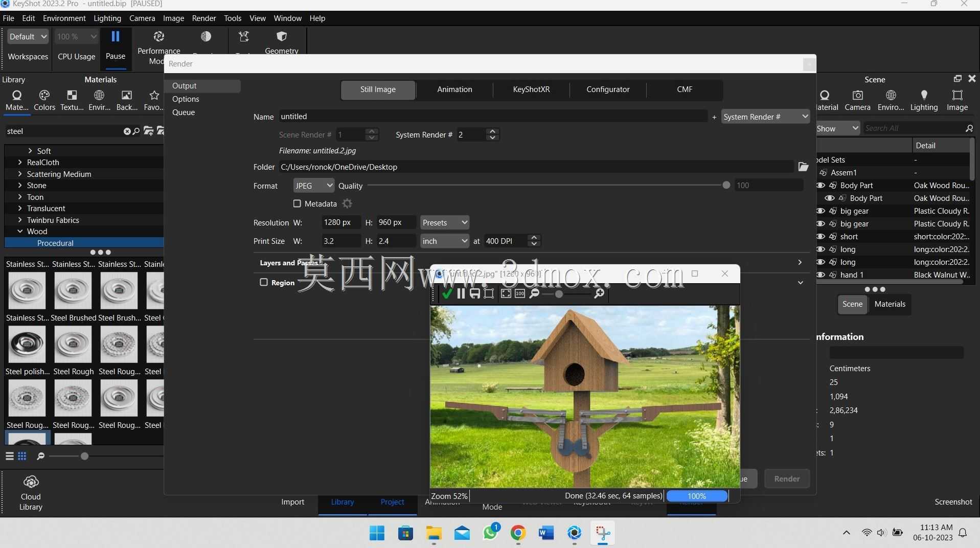Viewport: 980px width, 548px height.
Task: Enable the Region checkbox
Action: [x=264, y=282]
